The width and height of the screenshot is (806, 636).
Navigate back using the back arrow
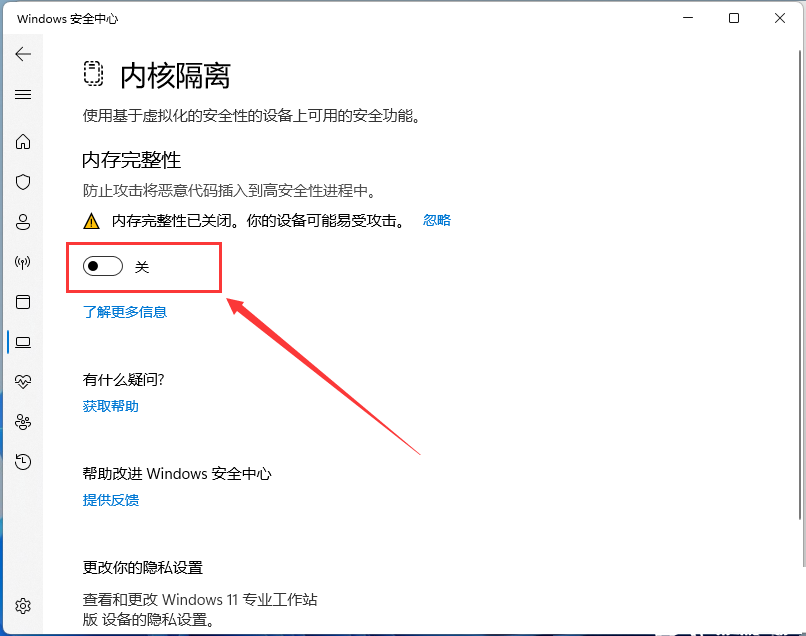23,54
